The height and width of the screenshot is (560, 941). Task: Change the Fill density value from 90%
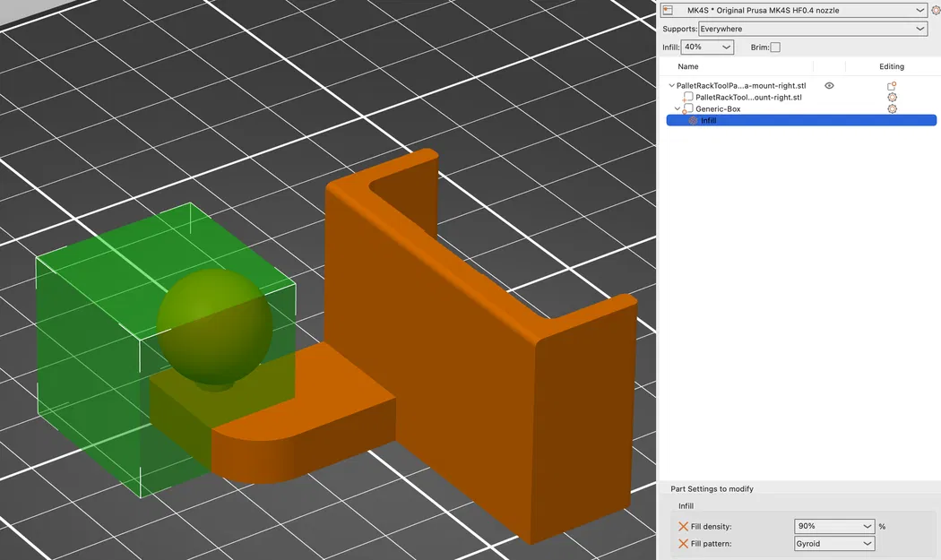(833, 526)
